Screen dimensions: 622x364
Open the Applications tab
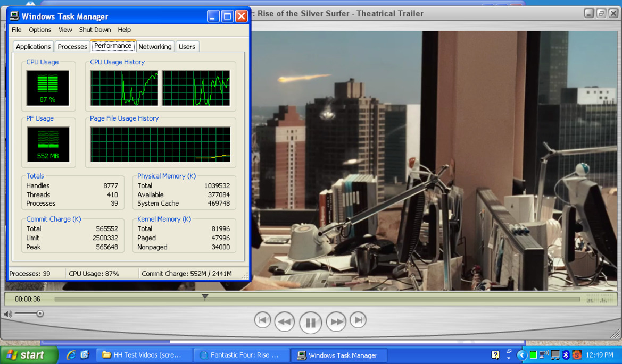(33, 47)
